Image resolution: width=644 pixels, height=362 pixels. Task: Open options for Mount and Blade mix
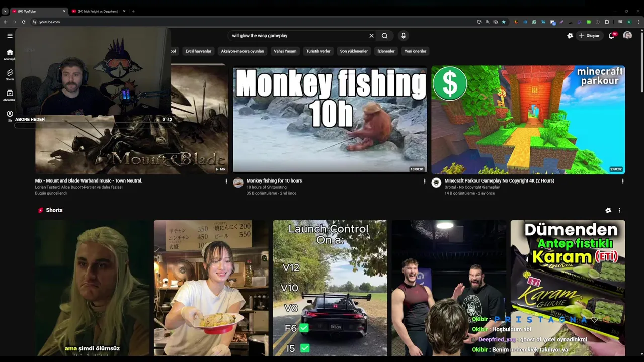tap(226, 181)
